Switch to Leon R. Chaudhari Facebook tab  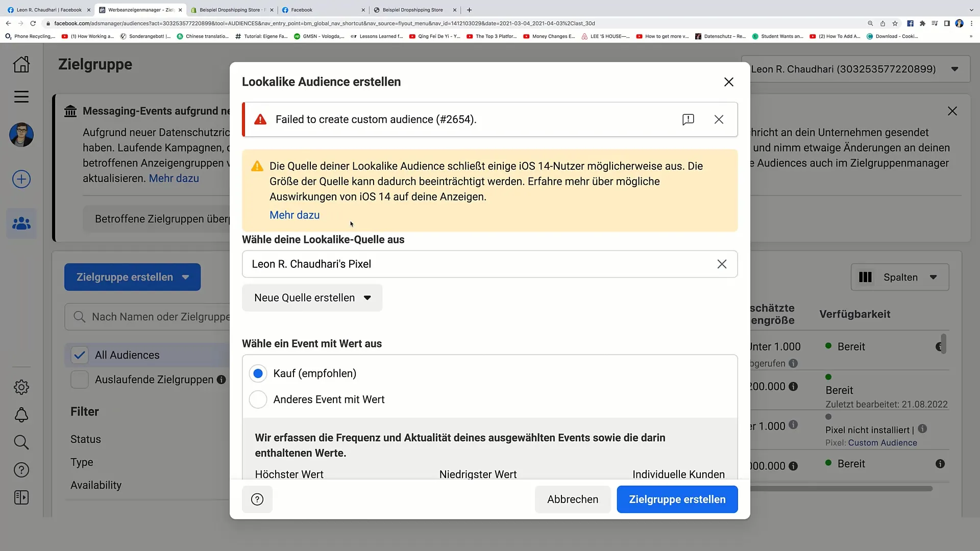48,10
